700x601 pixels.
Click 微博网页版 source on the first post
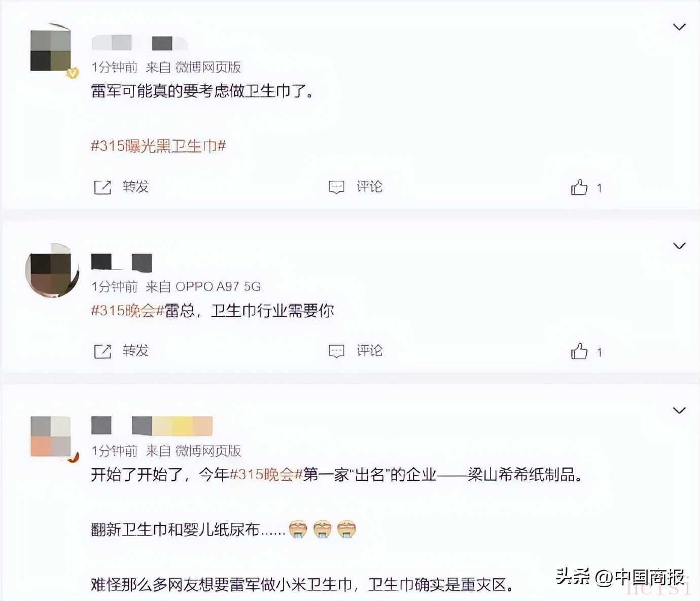208,67
